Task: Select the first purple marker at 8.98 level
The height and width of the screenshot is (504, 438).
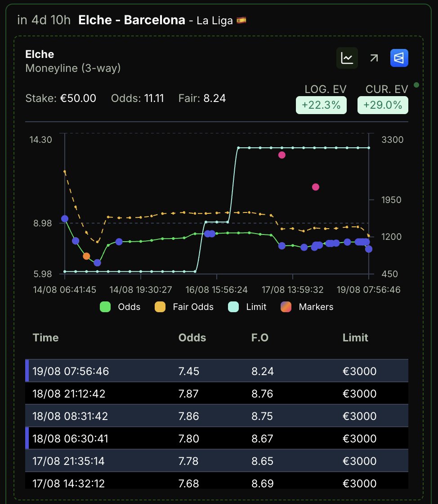Action: point(65,219)
